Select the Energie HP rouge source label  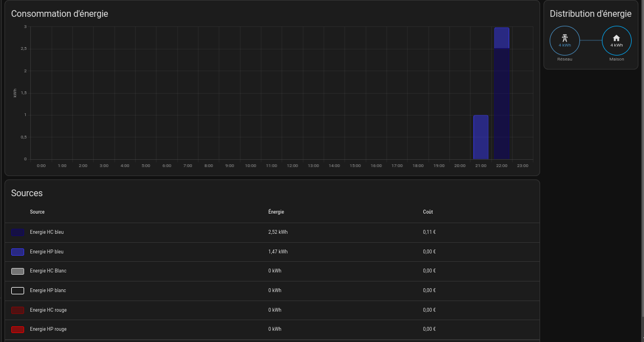coord(48,329)
